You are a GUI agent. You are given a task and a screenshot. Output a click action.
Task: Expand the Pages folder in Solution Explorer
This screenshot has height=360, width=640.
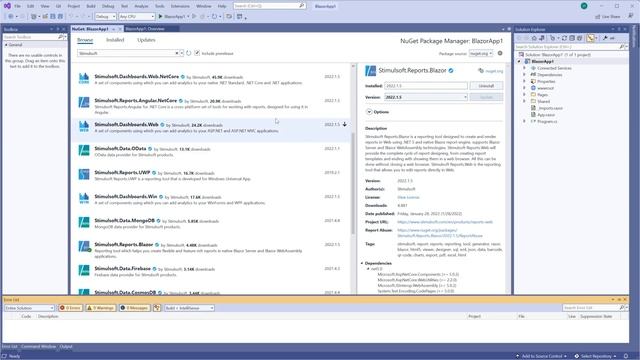pyautogui.click(x=524, y=95)
